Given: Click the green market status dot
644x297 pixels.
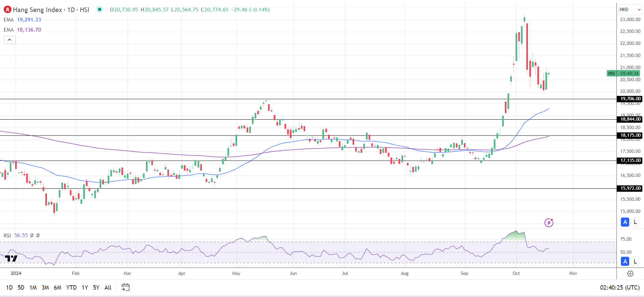Looking at the screenshot, I should (100, 9).
